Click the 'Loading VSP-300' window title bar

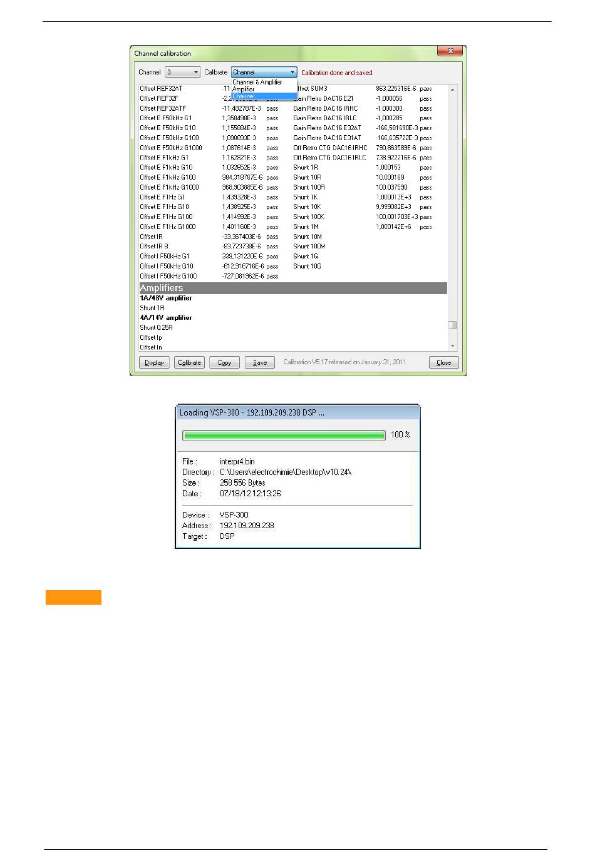(297, 413)
